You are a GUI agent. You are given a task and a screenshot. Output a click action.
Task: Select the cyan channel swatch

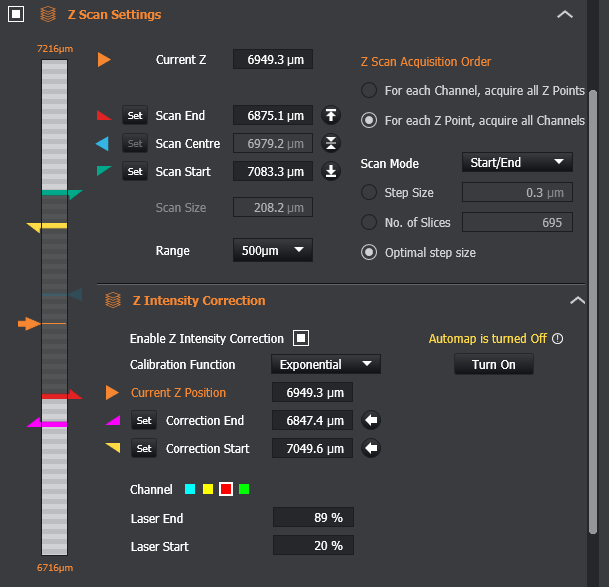click(x=190, y=489)
